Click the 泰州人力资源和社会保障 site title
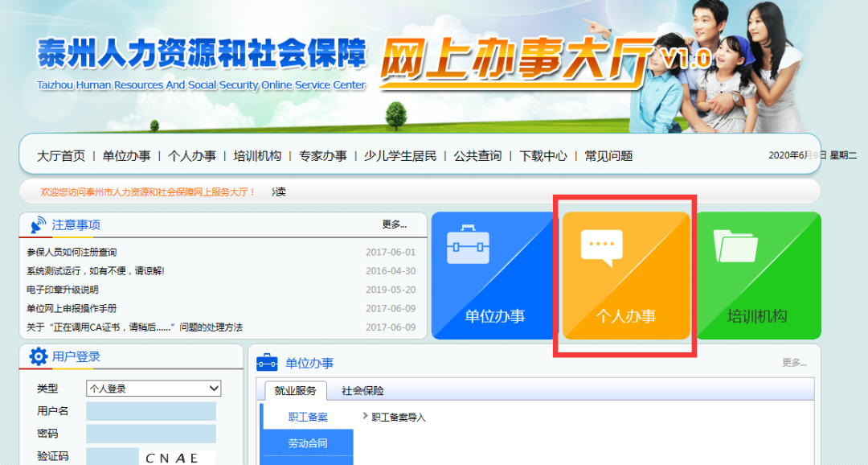Screen dimensions: 868x465 tap(202, 54)
